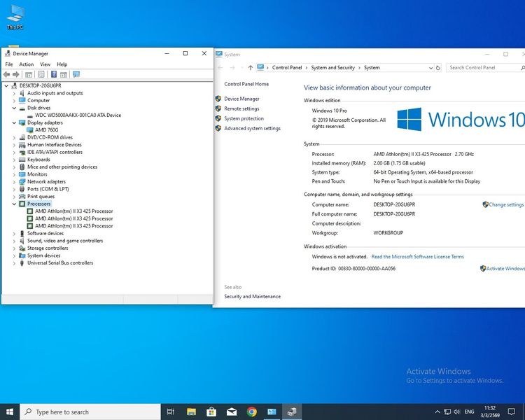The width and height of the screenshot is (525, 420).
Task: Open Advanced system settings link
Action: click(x=253, y=128)
